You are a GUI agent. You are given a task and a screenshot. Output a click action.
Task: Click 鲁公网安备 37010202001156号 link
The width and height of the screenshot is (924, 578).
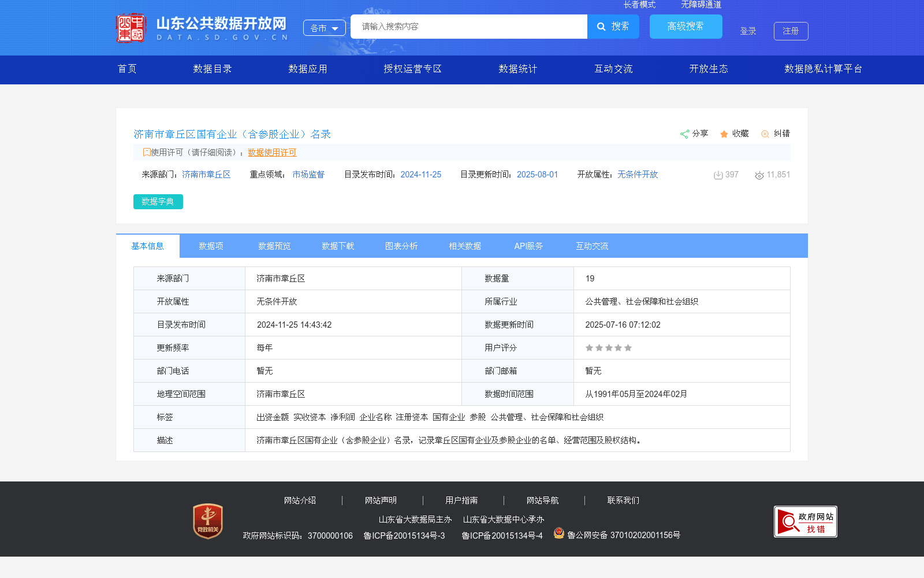tap(624, 535)
